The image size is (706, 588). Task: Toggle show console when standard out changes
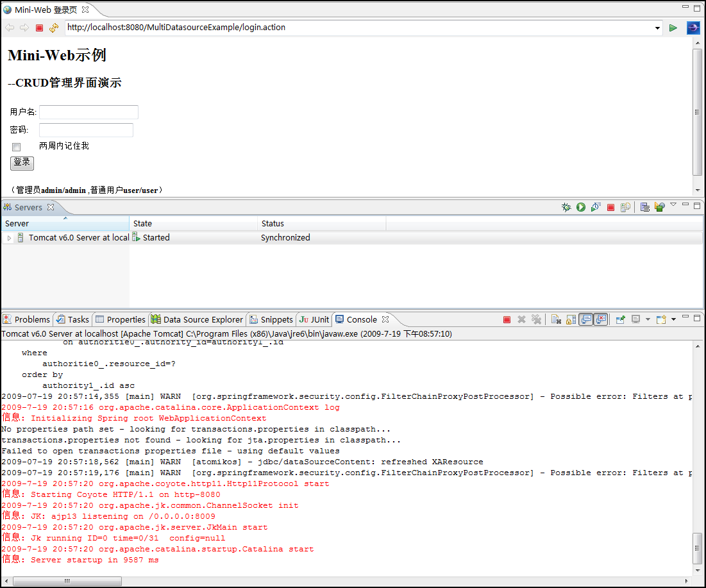coord(586,320)
